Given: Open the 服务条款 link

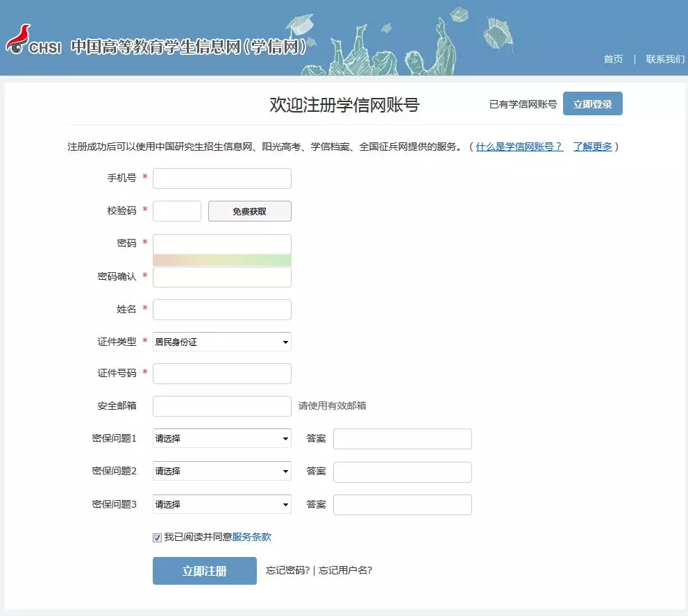Looking at the screenshot, I should 252,537.
